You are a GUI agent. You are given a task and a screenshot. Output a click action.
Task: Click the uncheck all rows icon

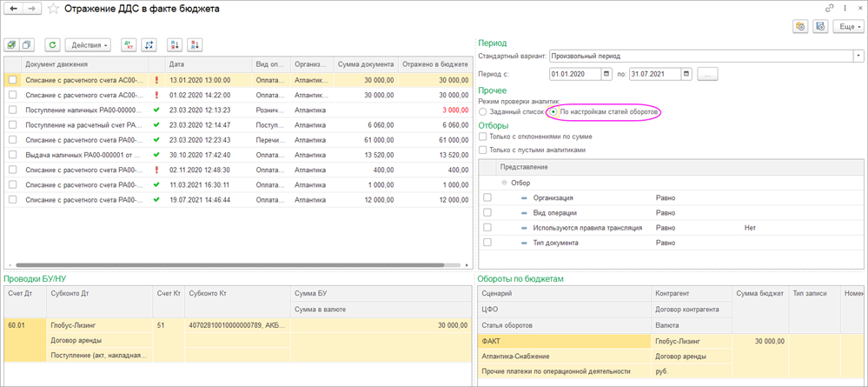[x=27, y=44]
